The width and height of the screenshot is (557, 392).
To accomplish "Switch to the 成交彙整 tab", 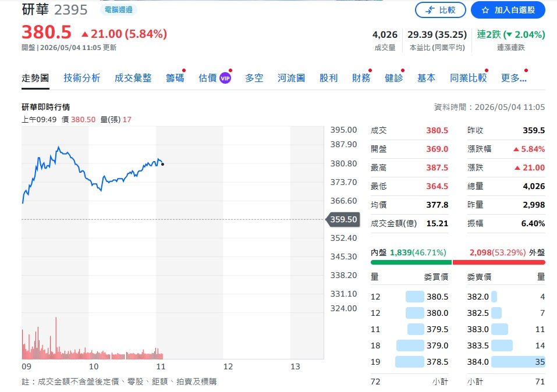I will (133, 78).
